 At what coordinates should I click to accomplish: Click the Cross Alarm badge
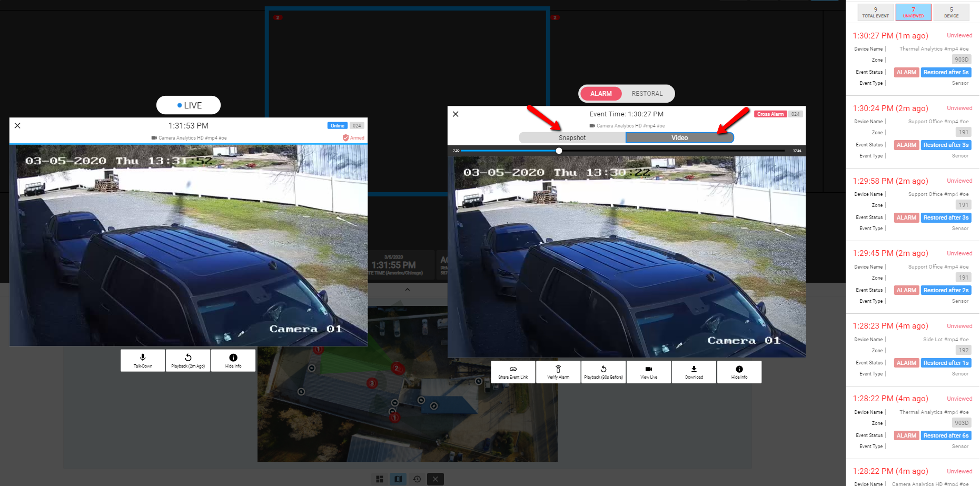770,114
